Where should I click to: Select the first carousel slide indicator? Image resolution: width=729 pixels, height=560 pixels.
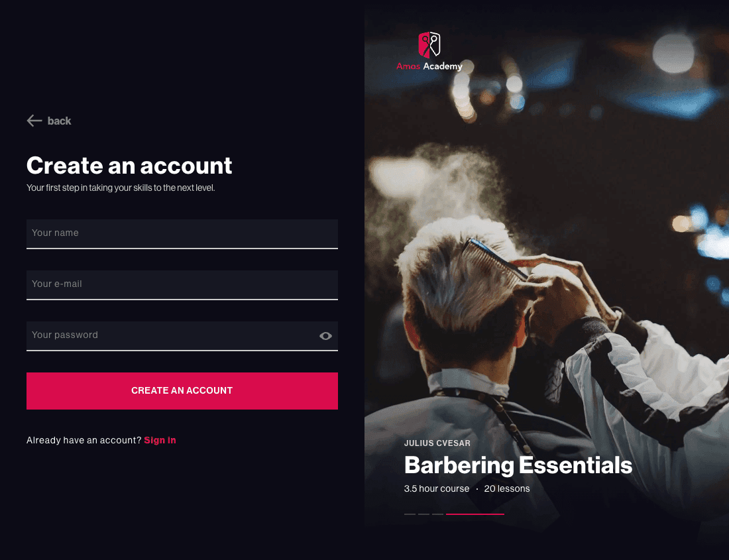click(410, 514)
